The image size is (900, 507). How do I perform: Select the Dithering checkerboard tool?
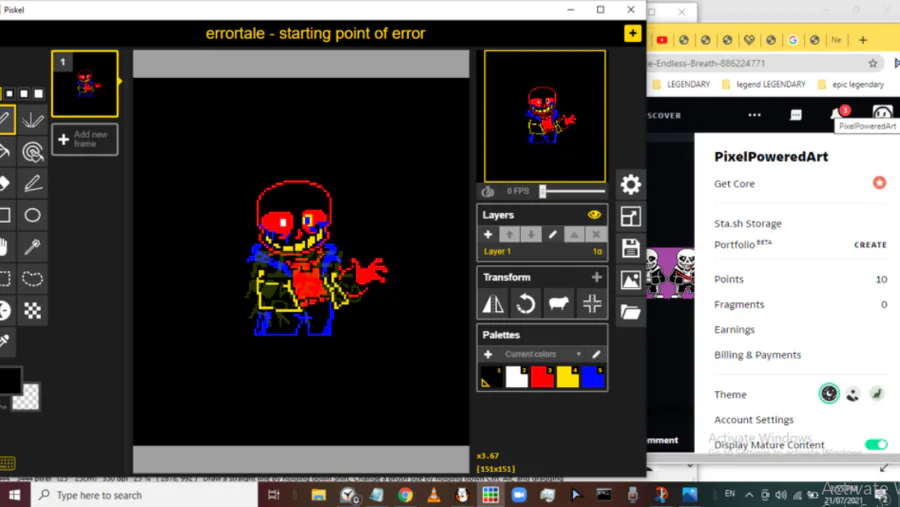pyautogui.click(x=32, y=311)
